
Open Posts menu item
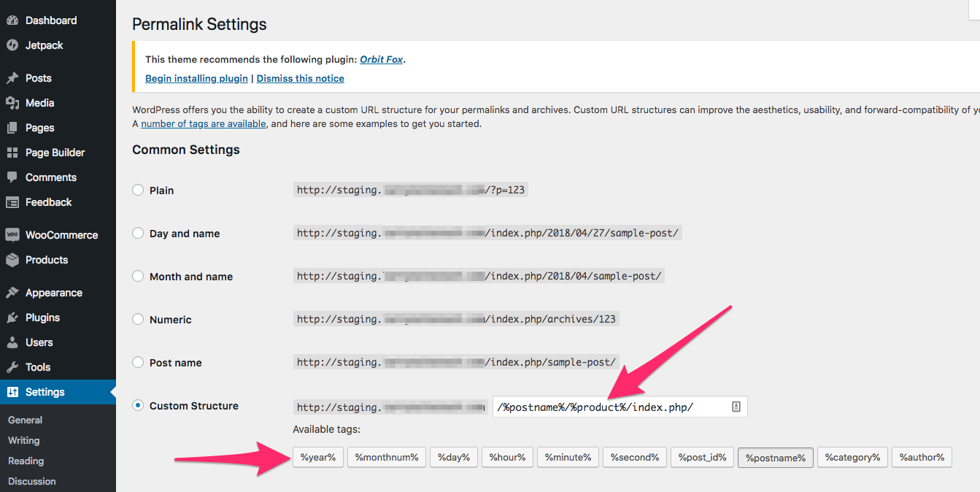(x=58, y=78)
